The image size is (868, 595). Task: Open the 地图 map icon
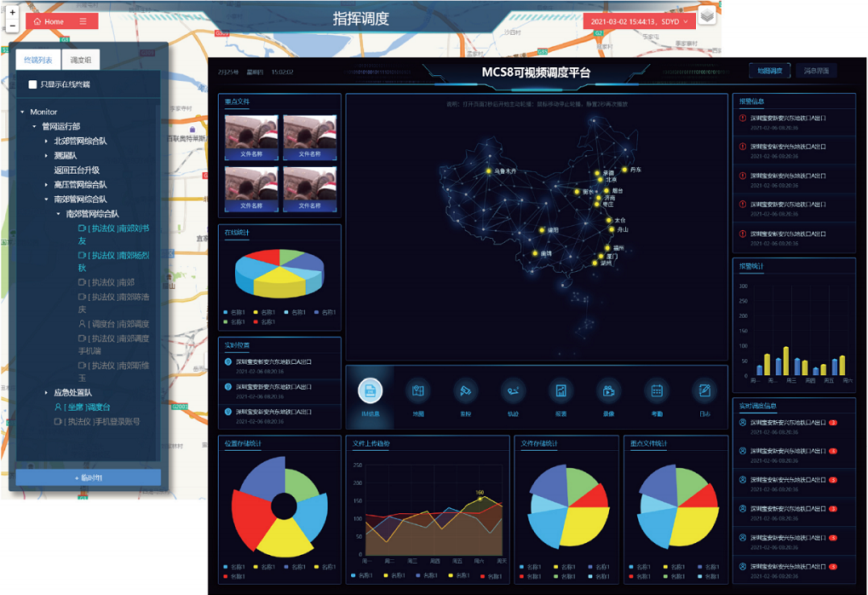418,391
